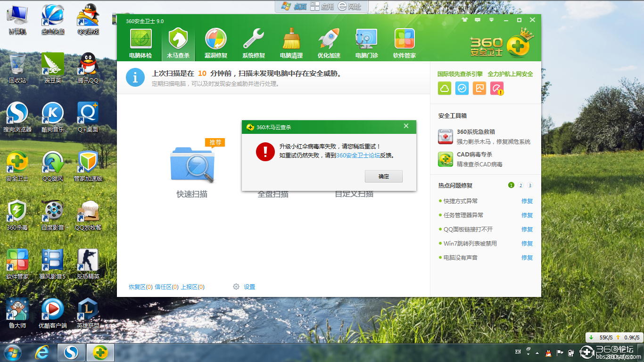This screenshot has height=362, width=644.
Task: Start 快速扫描 quick scan folder icon
Action: click(192, 164)
